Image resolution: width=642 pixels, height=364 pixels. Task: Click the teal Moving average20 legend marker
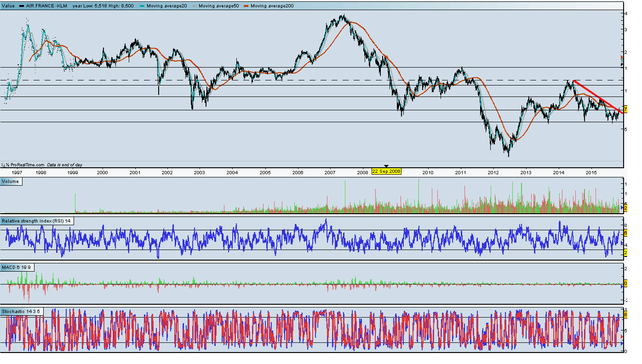[x=143, y=6]
